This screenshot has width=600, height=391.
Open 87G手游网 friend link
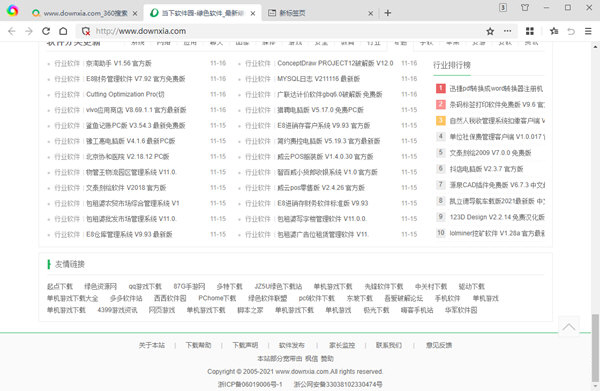pyautogui.click(x=189, y=287)
